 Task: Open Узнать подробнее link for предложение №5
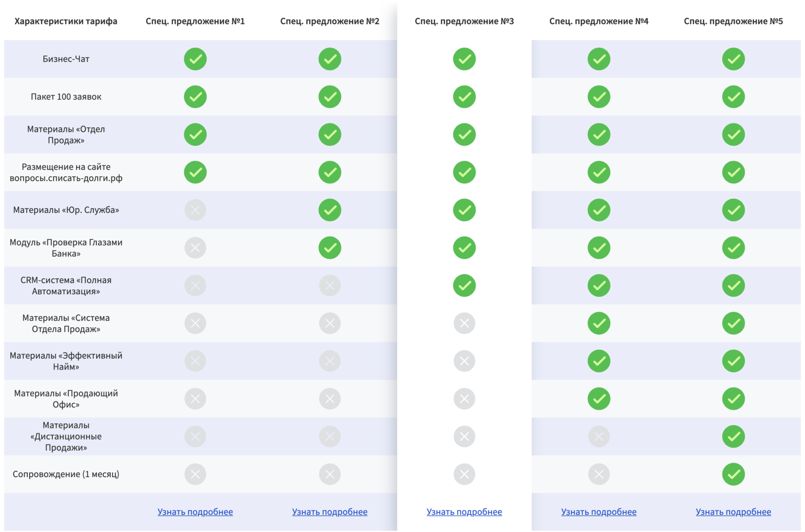733,512
